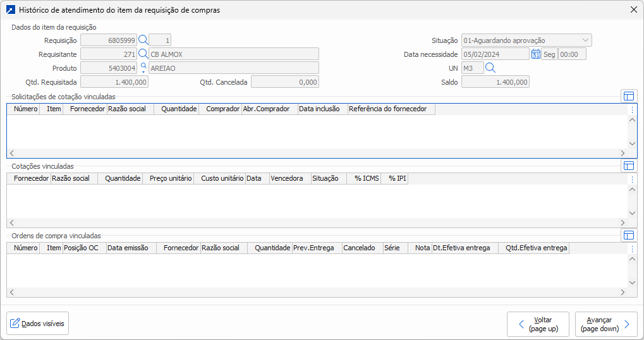Click layout icon for Ordens de compra grid
This screenshot has height=340, width=644.
tap(629, 235)
